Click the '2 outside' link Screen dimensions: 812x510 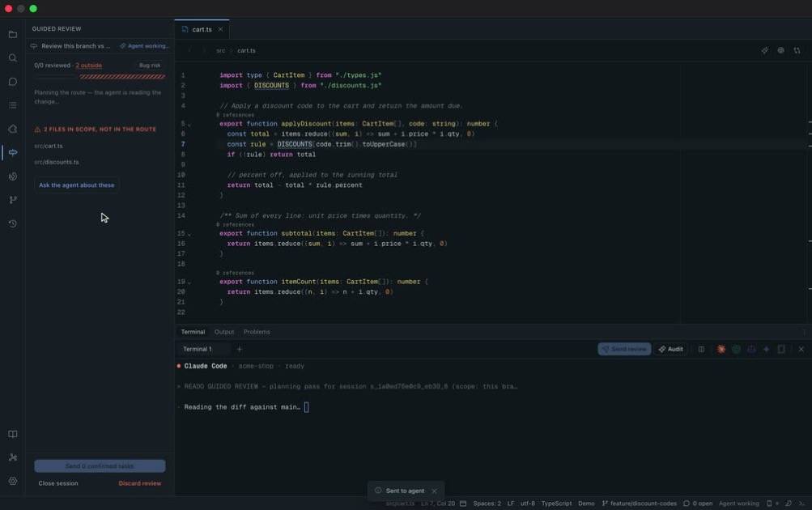tap(88, 66)
